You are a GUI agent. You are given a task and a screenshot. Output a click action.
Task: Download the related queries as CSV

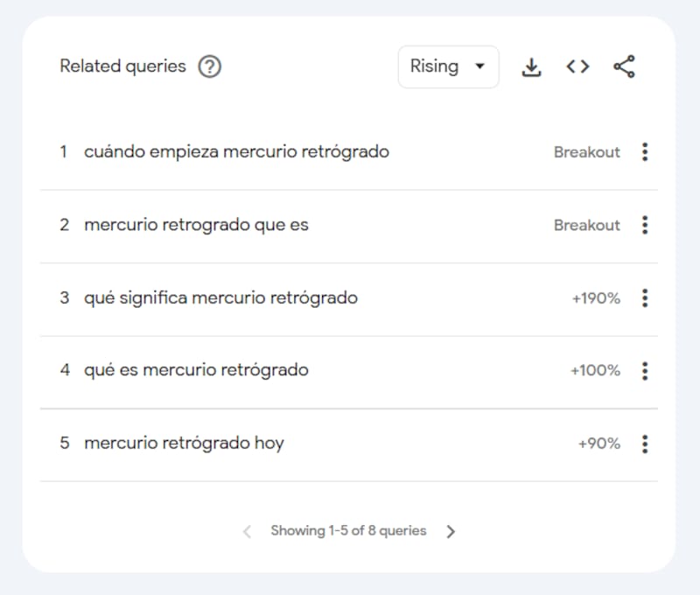point(531,66)
